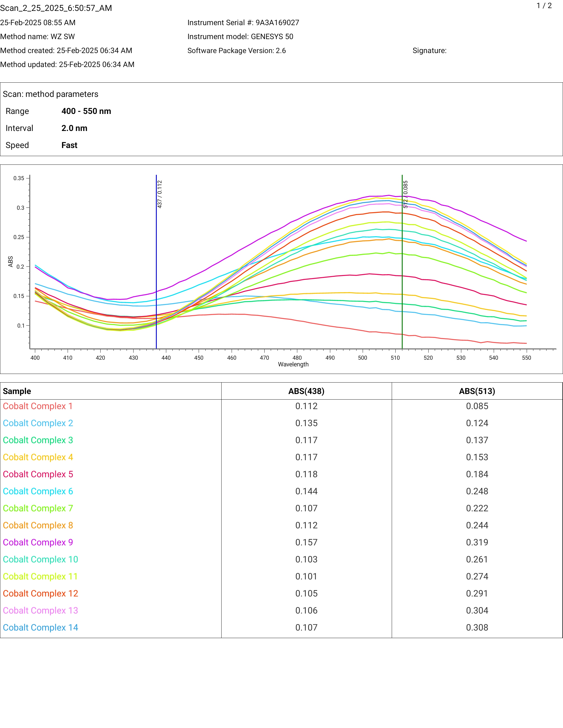Click the ABS(438) column header

[306, 391]
